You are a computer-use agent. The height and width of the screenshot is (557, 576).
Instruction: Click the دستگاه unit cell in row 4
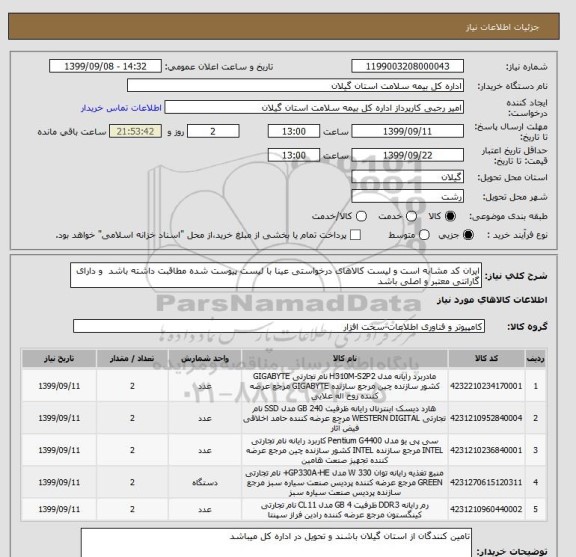coord(205,482)
